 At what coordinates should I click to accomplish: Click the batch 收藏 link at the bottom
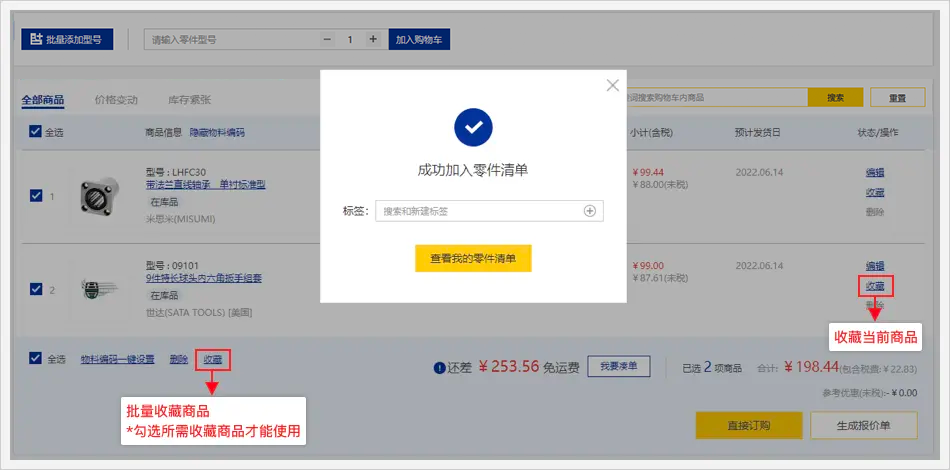(213, 359)
